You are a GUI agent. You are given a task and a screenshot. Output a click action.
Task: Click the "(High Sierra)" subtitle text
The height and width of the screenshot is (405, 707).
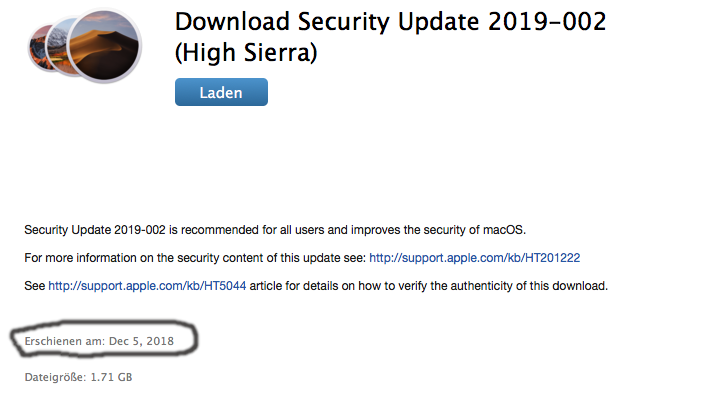pos(246,53)
